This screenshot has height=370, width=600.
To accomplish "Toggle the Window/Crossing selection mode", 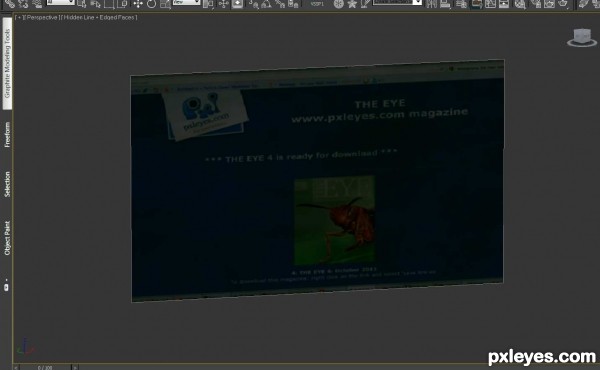I will (122, 4).
